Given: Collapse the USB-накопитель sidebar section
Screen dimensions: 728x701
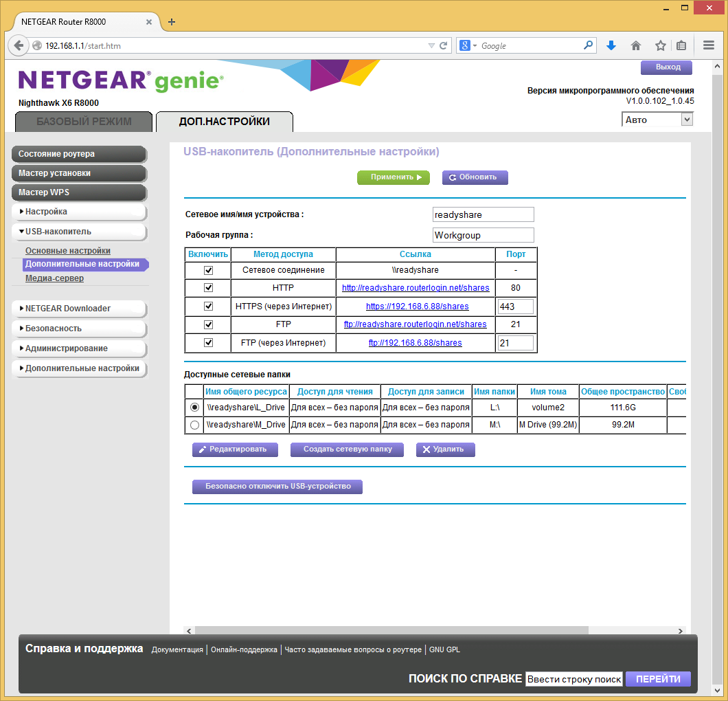Looking at the screenshot, I should pos(79,232).
